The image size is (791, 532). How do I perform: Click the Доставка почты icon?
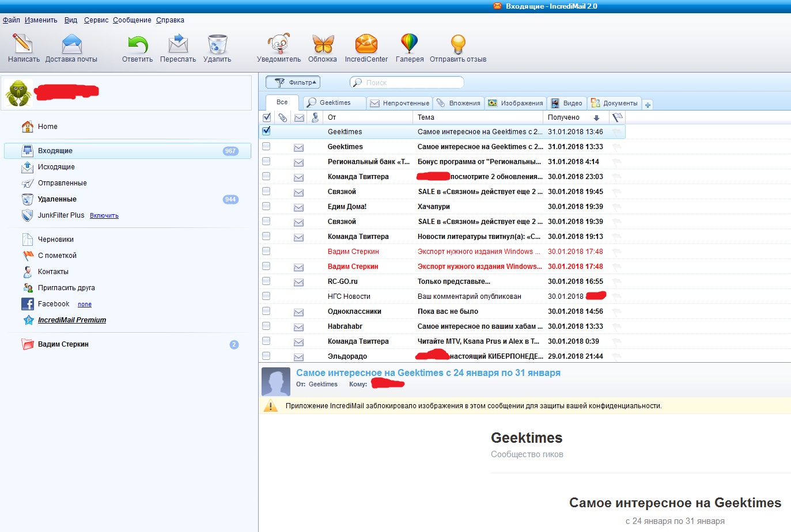[x=71, y=43]
